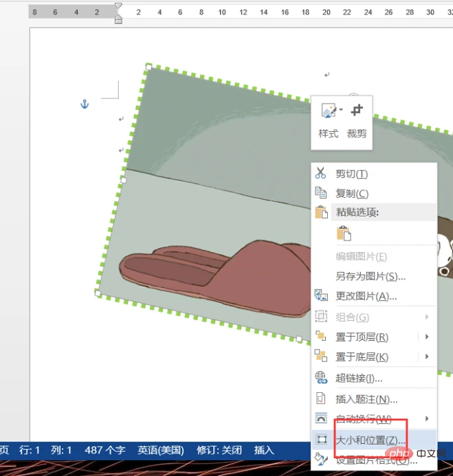The width and height of the screenshot is (453, 476).
Task: Click the first line indent marker on ruler
Action: pos(118,5)
